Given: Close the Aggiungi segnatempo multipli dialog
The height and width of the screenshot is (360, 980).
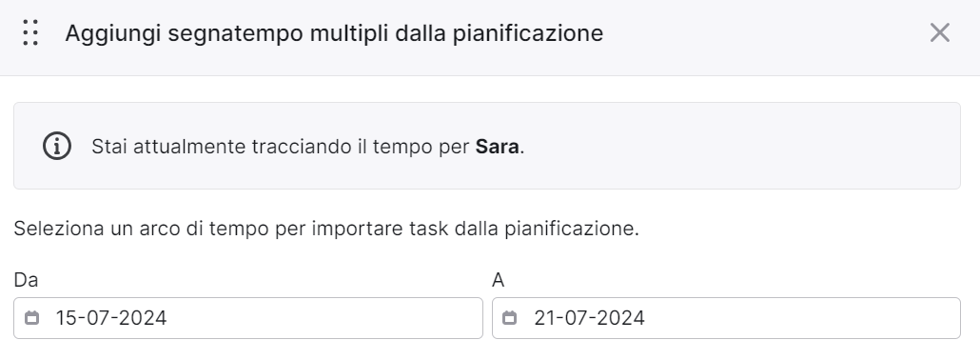Looking at the screenshot, I should point(939,32).
